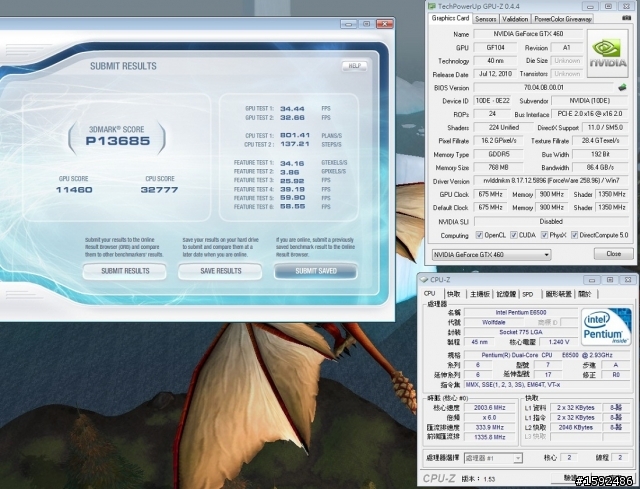Click the BIOS save chip icon in GPU-Z
Viewport: 640px width, 489px height.
click(622, 87)
